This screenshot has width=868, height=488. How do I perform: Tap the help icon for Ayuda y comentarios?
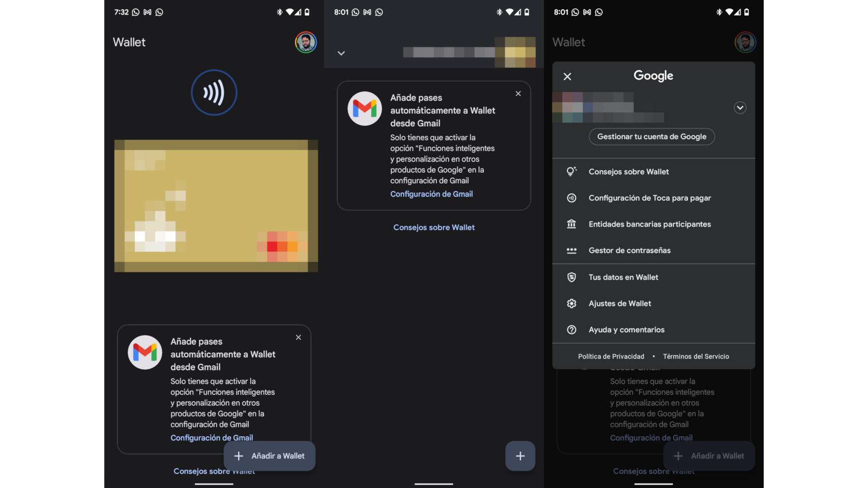(572, 329)
